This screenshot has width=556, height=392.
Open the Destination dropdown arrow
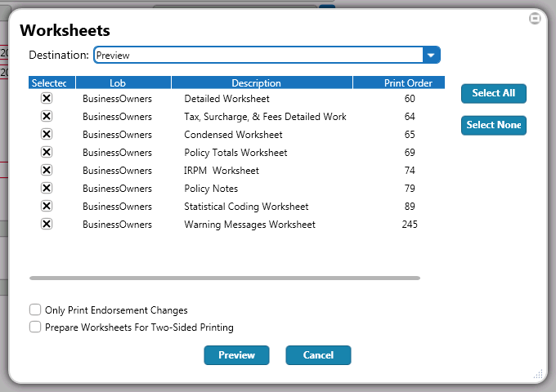pyautogui.click(x=431, y=55)
